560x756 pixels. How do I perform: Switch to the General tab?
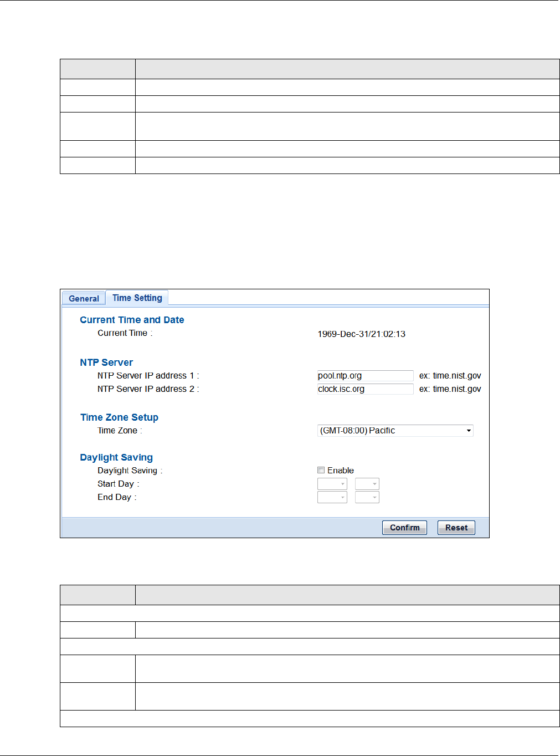(84, 298)
